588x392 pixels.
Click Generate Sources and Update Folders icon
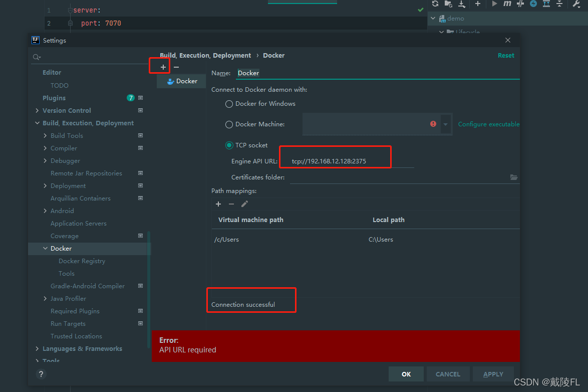click(448, 4)
